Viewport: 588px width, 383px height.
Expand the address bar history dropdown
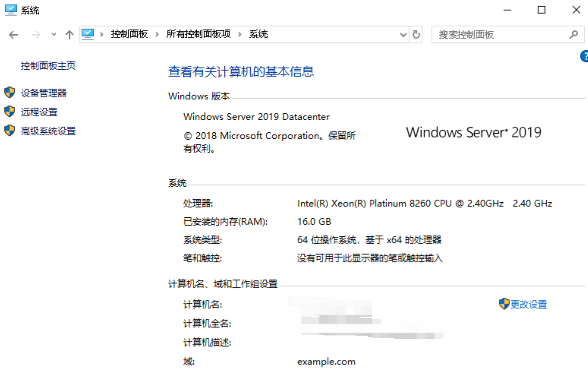(404, 35)
